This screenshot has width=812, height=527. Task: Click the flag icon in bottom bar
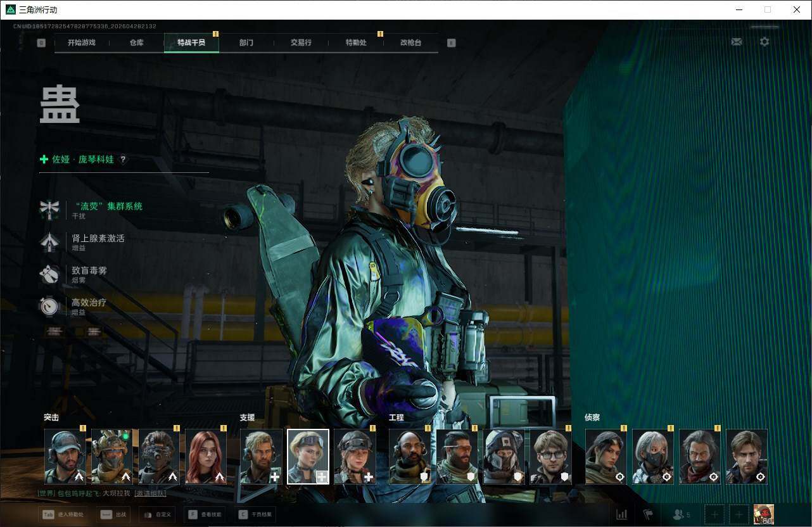pos(648,514)
